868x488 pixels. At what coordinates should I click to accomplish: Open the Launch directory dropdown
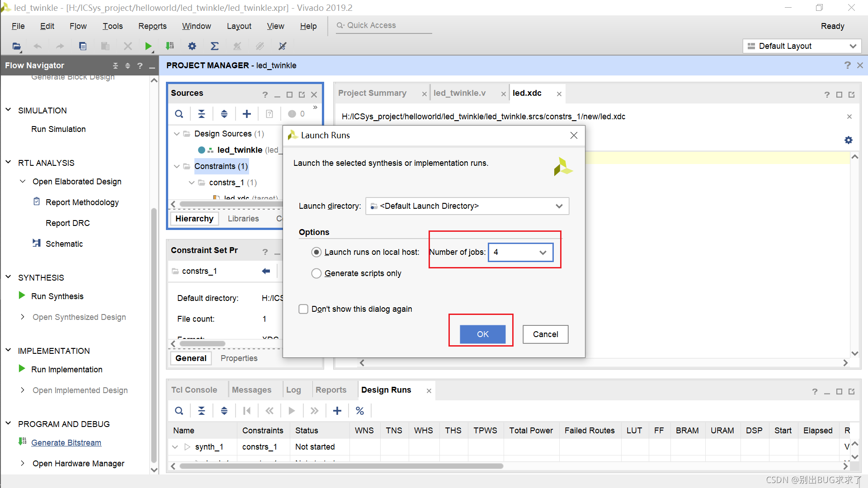click(559, 206)
